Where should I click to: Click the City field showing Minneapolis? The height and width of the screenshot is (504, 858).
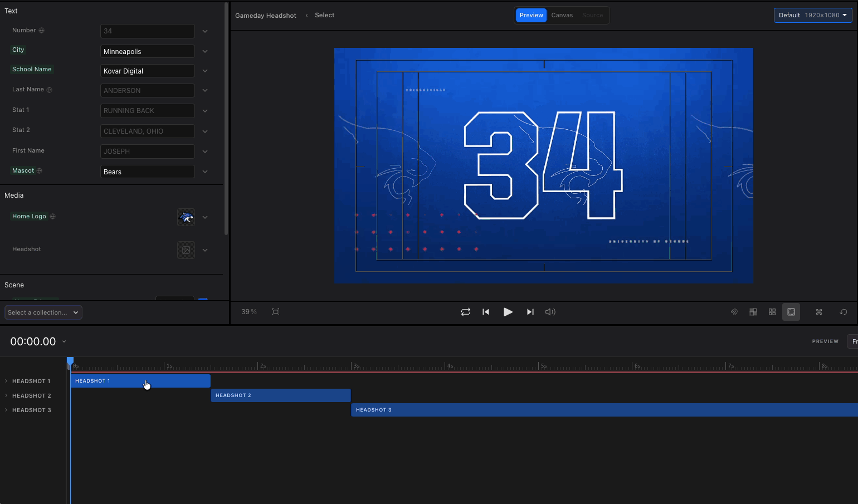[x=148, y=51]
